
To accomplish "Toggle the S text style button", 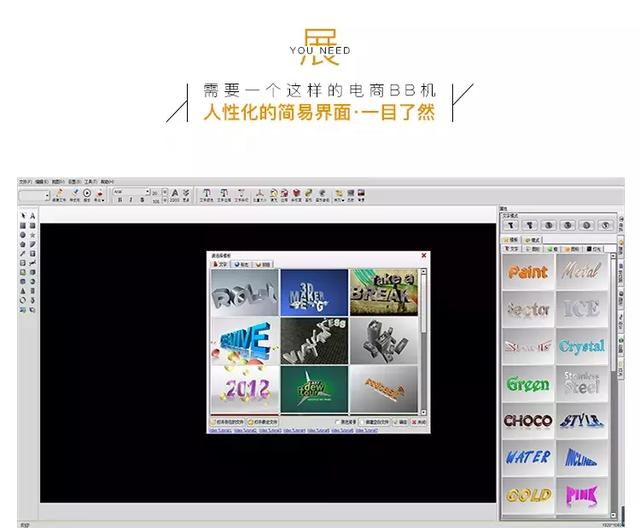I will tap(142, 200).
